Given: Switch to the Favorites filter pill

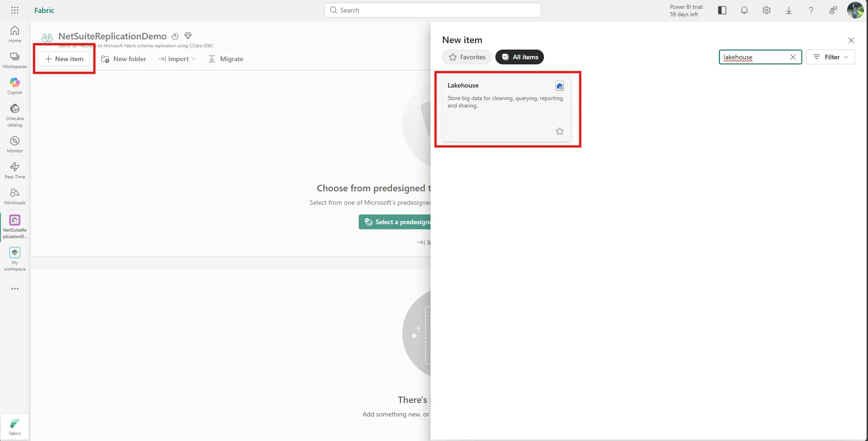Looking at the screenshot, I should (x=467, y=57).
